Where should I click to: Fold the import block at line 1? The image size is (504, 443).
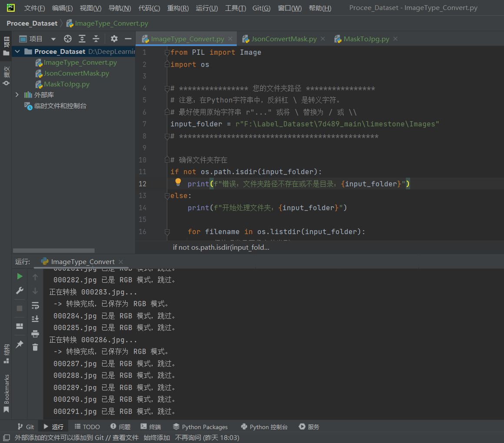(x=167, y=53)
